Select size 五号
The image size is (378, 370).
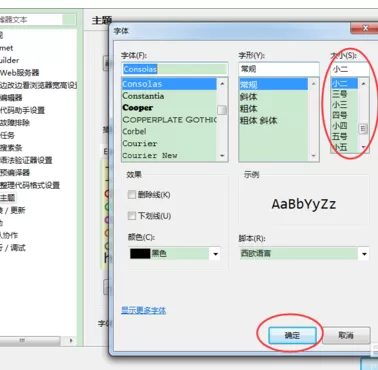[344, 137]
